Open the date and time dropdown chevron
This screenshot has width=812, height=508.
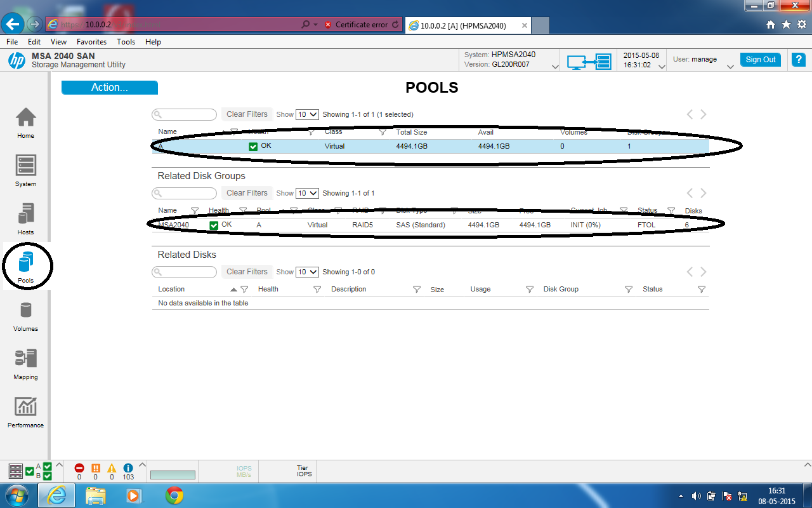[662, 65]
